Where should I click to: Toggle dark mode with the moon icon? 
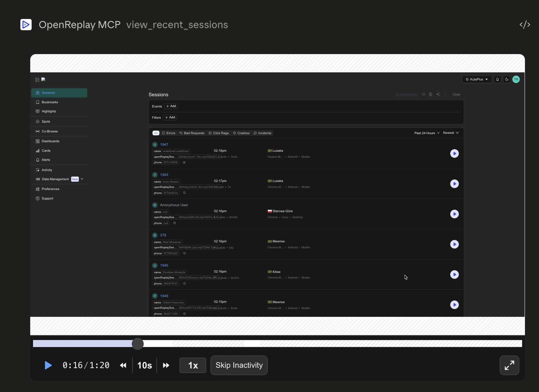[x=507, y=79]
